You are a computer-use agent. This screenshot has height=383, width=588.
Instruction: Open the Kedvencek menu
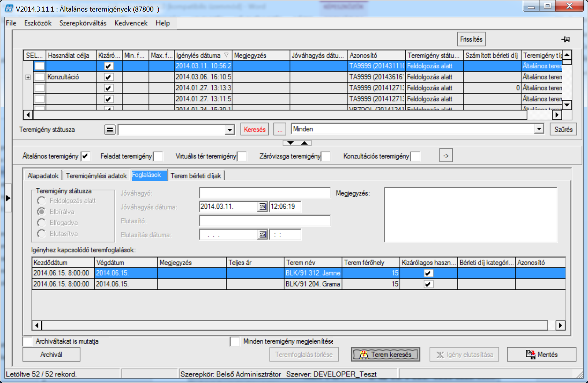click(131, 23)
